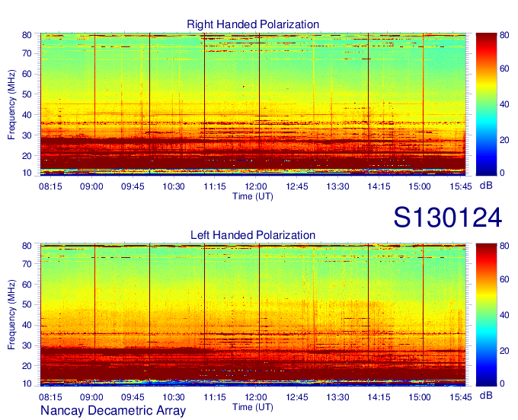Click the observation ID "S130124"

(448, 218)
